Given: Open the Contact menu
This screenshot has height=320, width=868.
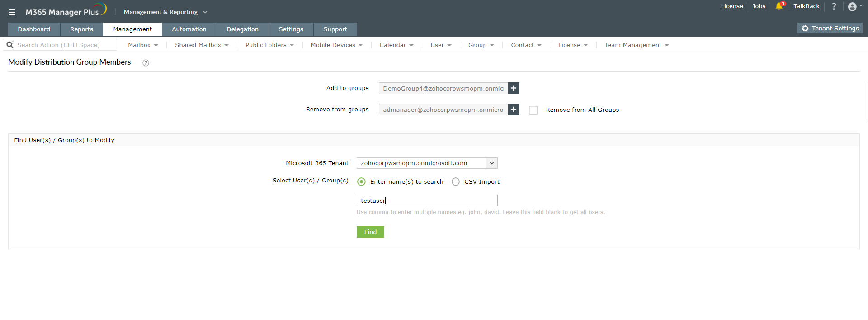Looking at the screenshot, I should point(526,45).
